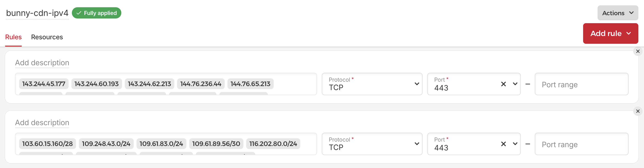Click the Add rule button

610,33
